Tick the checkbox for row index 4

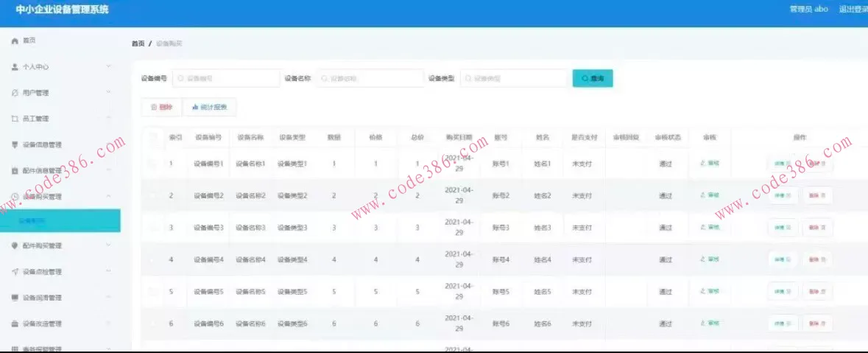[x=153, y=259]
